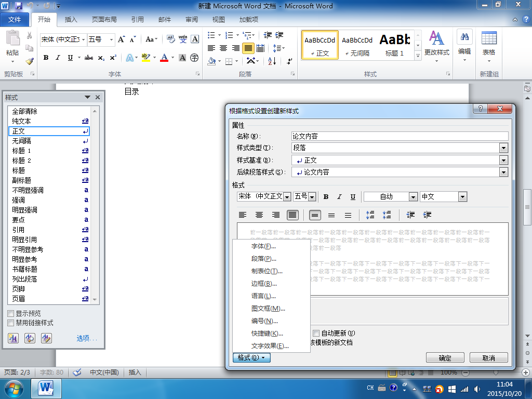Click increase paragraph spacing in dialog
Image resolution: width=532 pixels, height=399 pixels.
(370, 215)
